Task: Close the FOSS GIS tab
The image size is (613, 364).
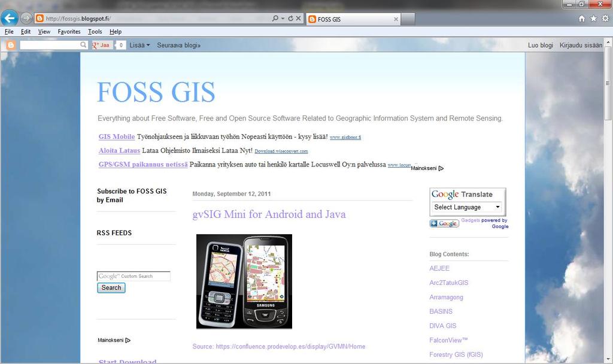Action: (x=396, y=19)
